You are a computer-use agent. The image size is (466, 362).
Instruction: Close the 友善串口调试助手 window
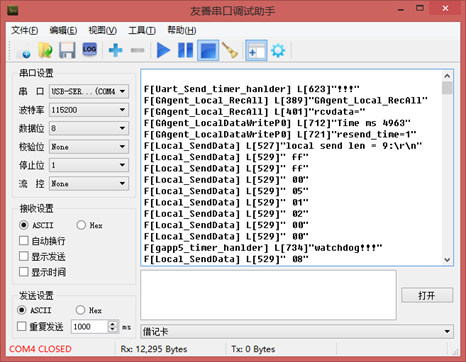(x=445, y=9)
